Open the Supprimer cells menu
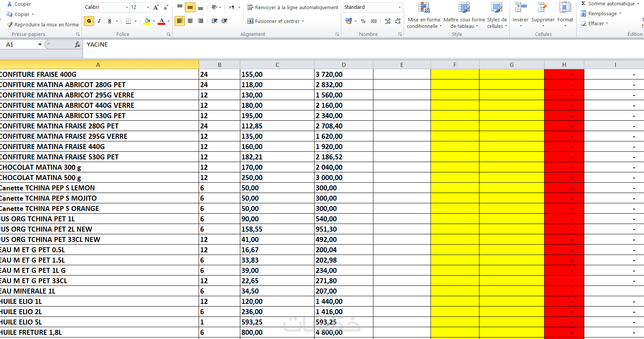This screenshot has width=644, height=339. pos(543,15)
